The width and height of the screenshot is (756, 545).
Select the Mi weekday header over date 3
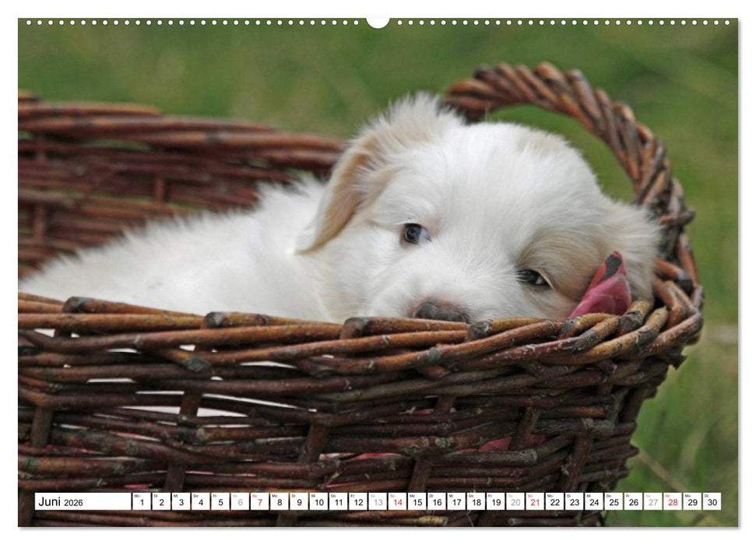pos(177,496)
